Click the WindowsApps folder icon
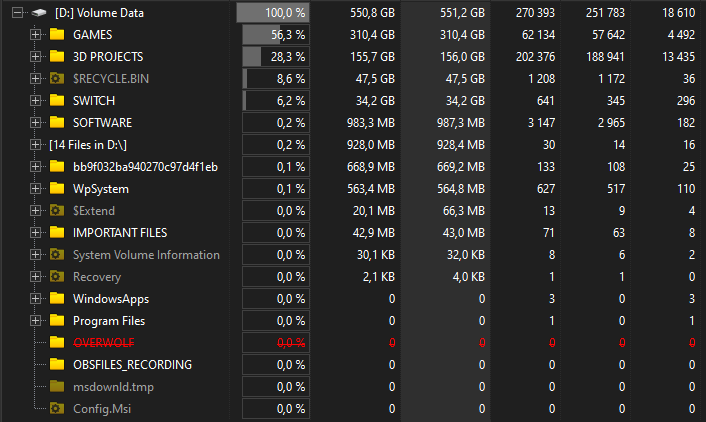706x422 pixels. point(57,298)
